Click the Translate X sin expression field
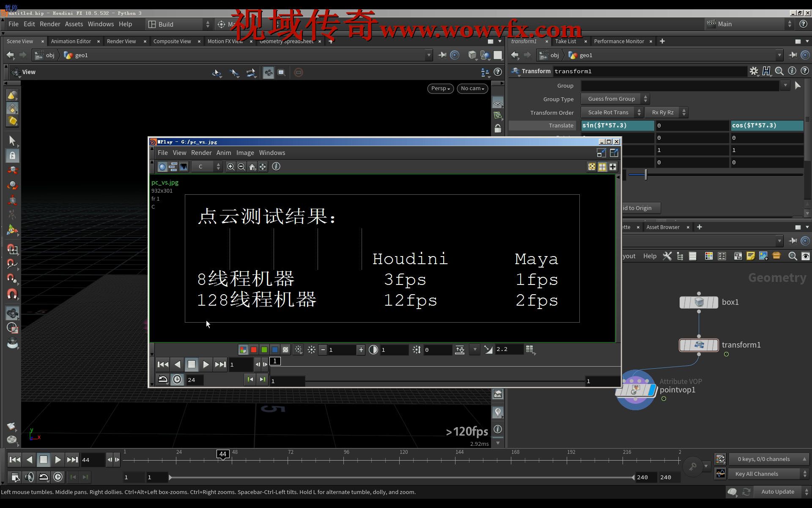The height and width of the screenshot is (508, 812). (617, 125)
